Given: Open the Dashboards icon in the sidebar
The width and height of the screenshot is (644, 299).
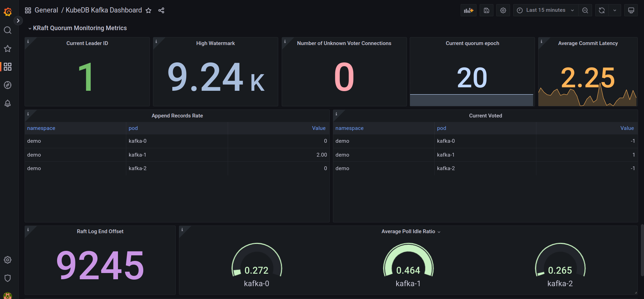Looking at the screenshot, I should coord(8,67).
